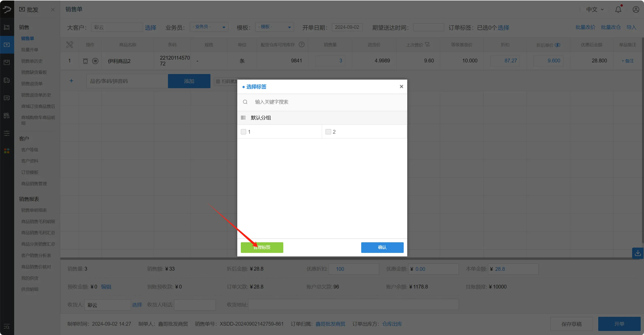Confirm tag selection with 确认 button
Viewport: 644px width, 335px height.
(x=382, y=247)
